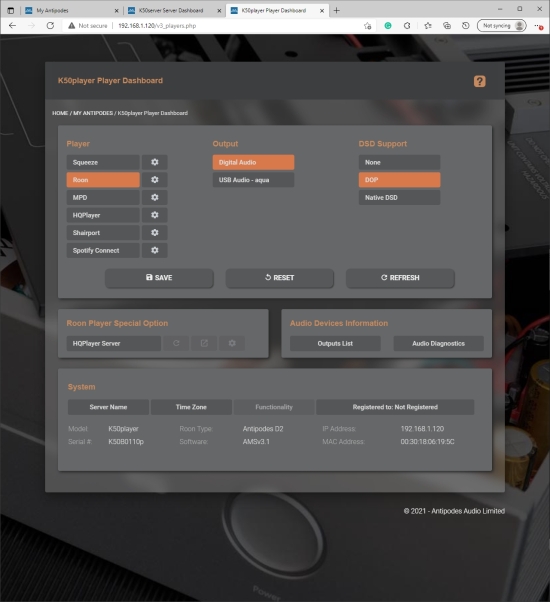Select HQPlayer Server special option

(114, 344)
